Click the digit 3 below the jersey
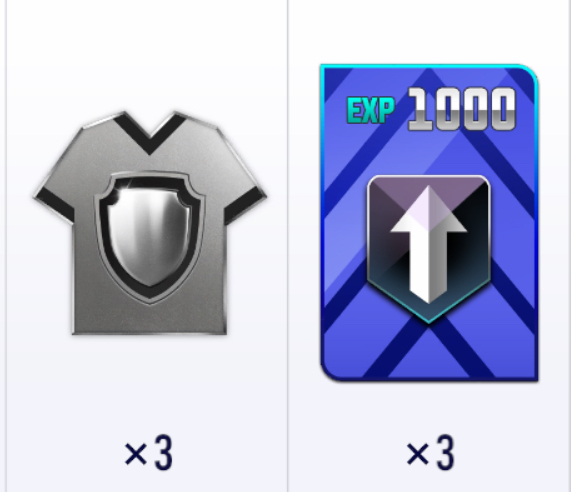571x492 pixels. (x=164, y=454)
